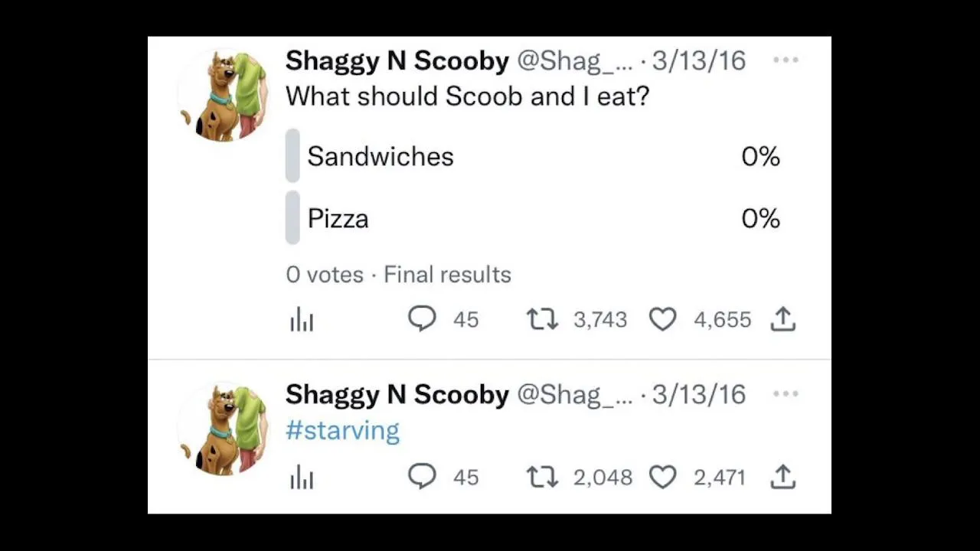
Task: Open the #starving hashtag link
Action: point(342,431)
